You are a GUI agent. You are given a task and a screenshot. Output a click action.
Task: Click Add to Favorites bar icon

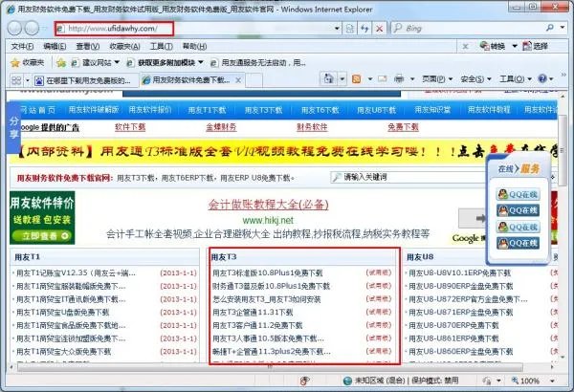point(61,63)
